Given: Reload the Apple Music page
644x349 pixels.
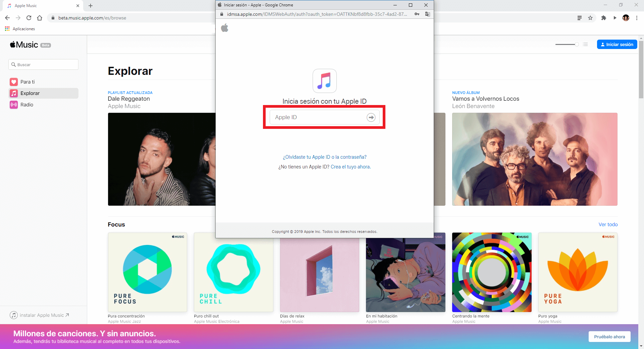Looking at the screenshot, I should (29, 18).
